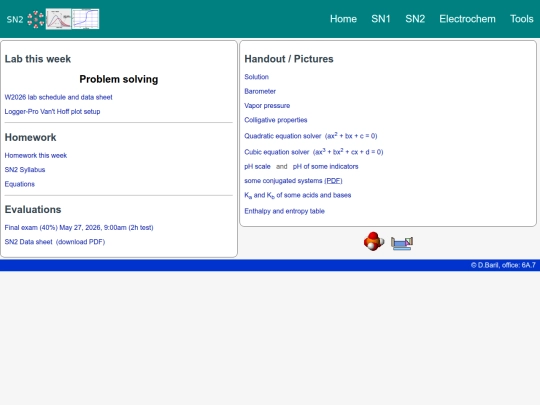540x405 pixels.
Task: Click the Handout / Pictures heading
Action: (289, 59)
